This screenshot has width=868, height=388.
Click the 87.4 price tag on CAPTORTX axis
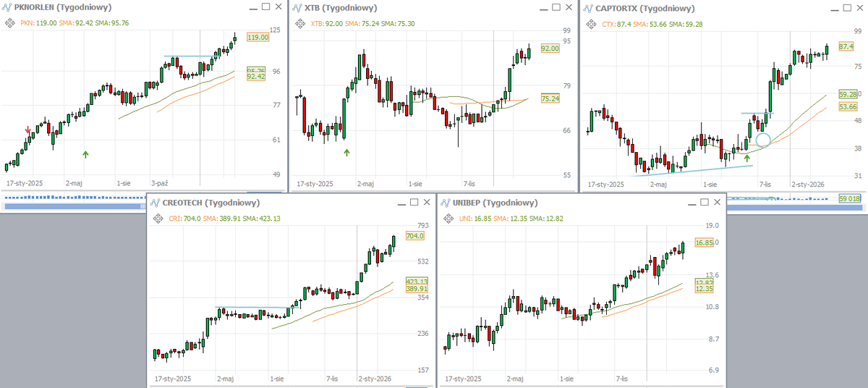pyautogui.click(x=846, y=46)
